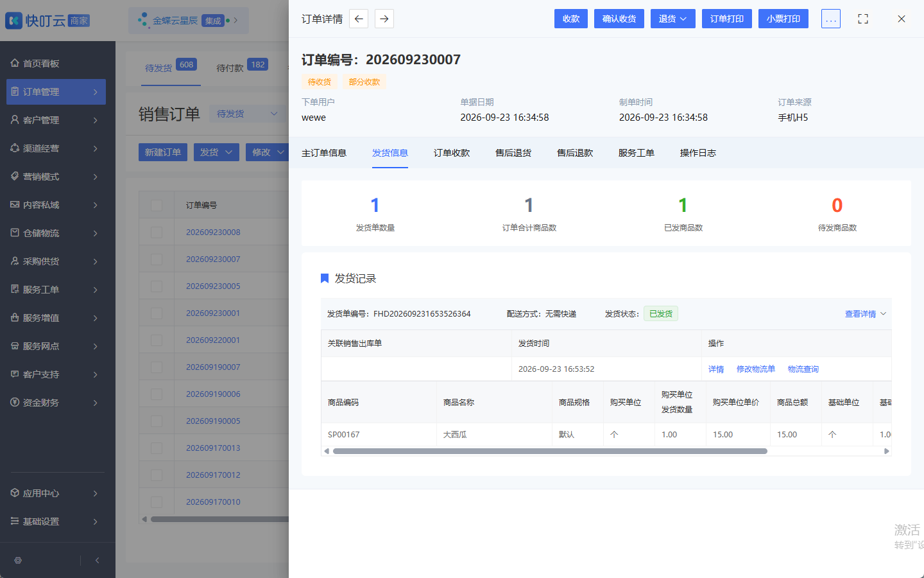Go to previous order with left arrow
This screenshot has height=578, width=924.
point(359,19)
